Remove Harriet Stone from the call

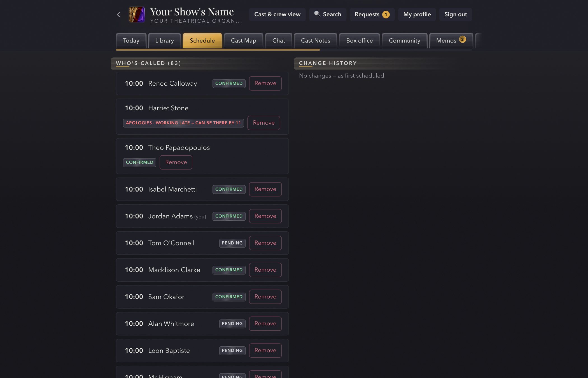point(263,123)
